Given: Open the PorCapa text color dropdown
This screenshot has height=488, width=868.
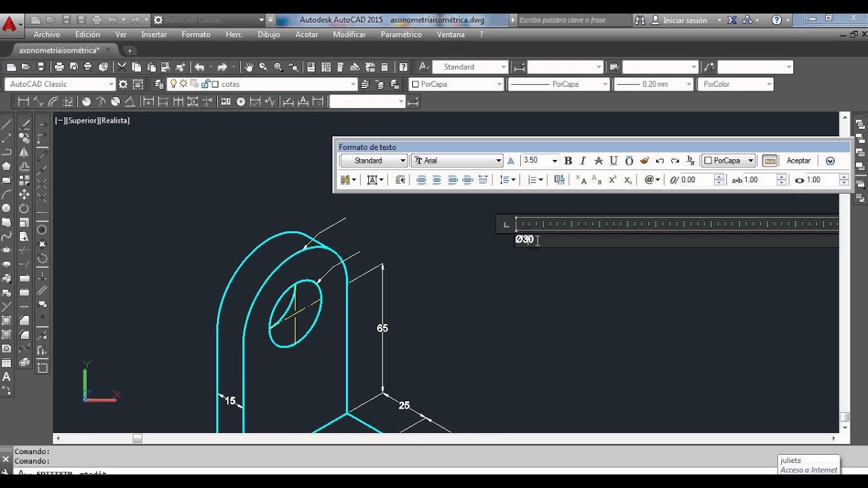Looking at the screenshot, I should point(729,161).
